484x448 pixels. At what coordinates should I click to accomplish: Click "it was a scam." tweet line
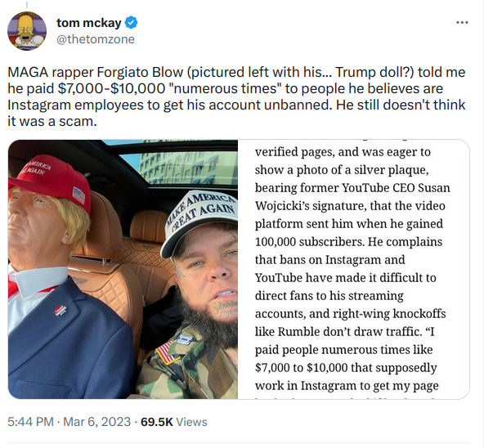click(52, 121)
